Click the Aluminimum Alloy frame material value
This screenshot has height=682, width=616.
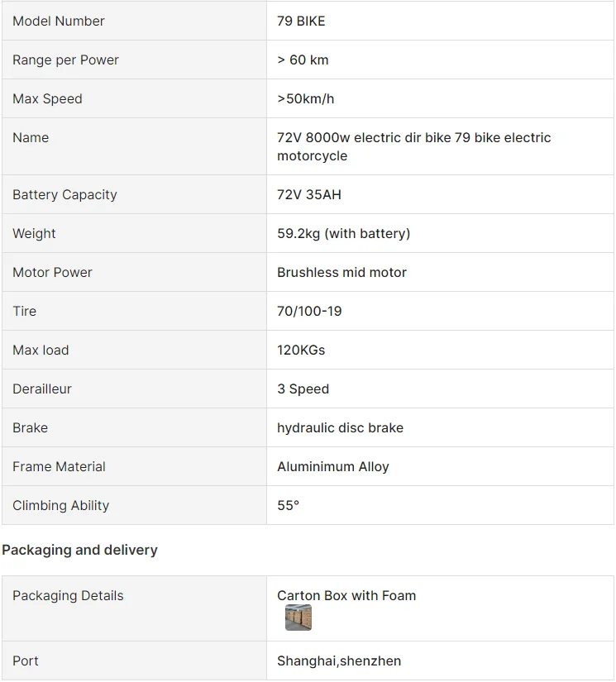(x=332, y=467)
